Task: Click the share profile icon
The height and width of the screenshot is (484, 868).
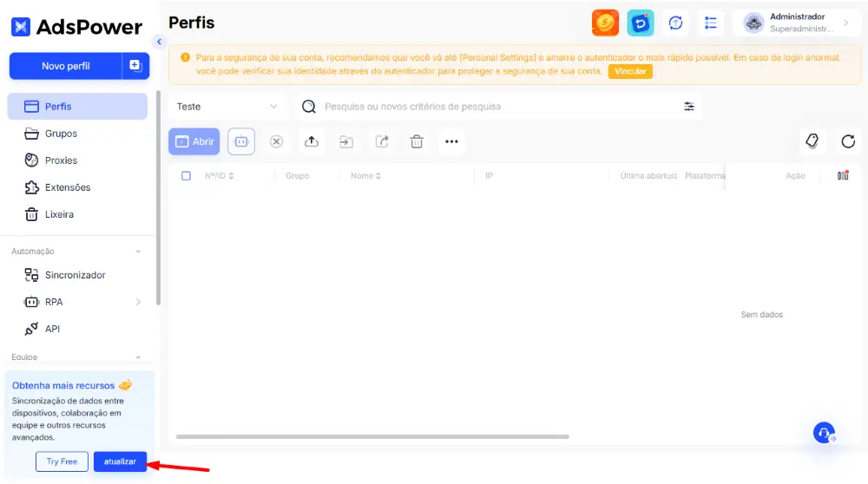Action: 382,141
